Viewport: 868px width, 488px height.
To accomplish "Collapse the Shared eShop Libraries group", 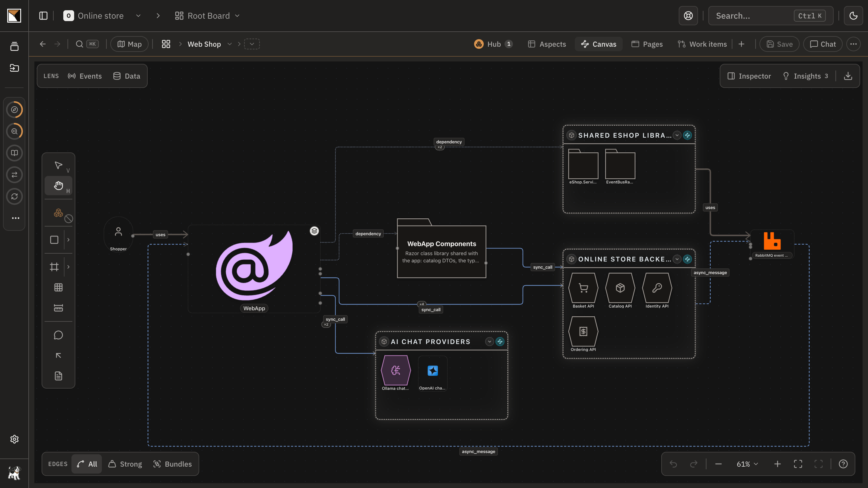I will (x=677, y=135).
